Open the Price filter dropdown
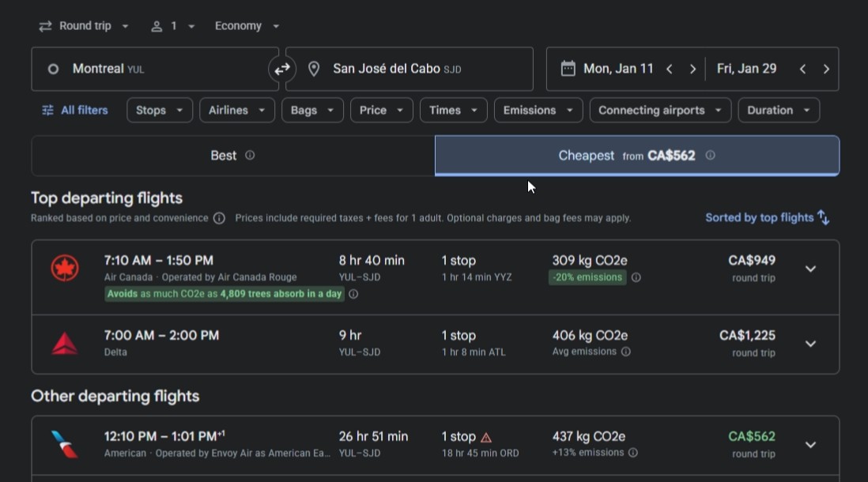868x482 pixels. click(381, 110)
